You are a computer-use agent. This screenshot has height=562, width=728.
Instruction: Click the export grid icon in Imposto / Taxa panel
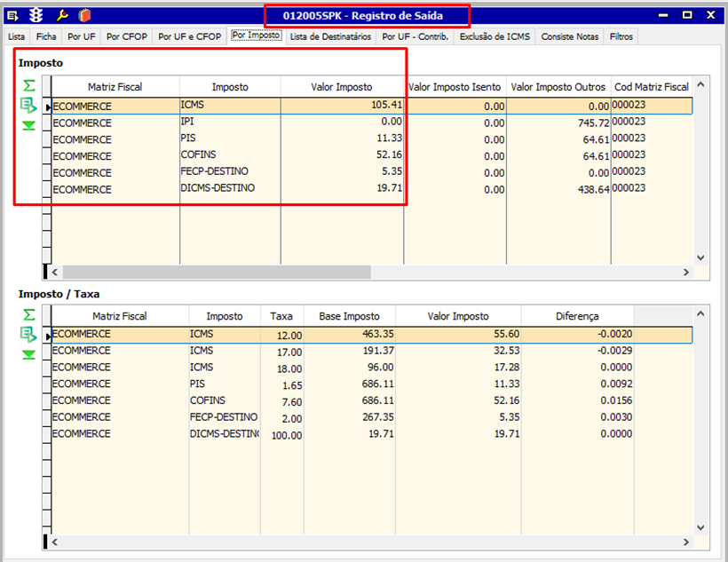click(x=29, y=335)
